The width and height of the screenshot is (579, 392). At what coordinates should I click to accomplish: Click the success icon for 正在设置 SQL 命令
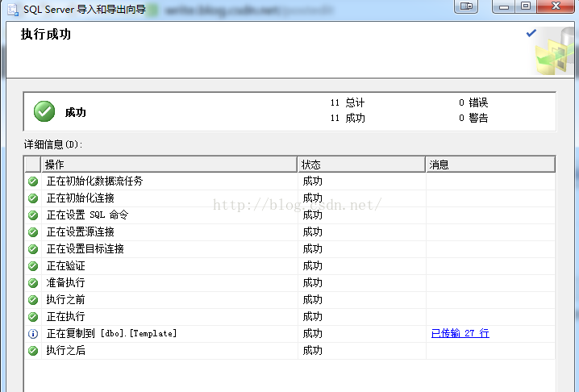pyautogui.click(x=33, y=215)
